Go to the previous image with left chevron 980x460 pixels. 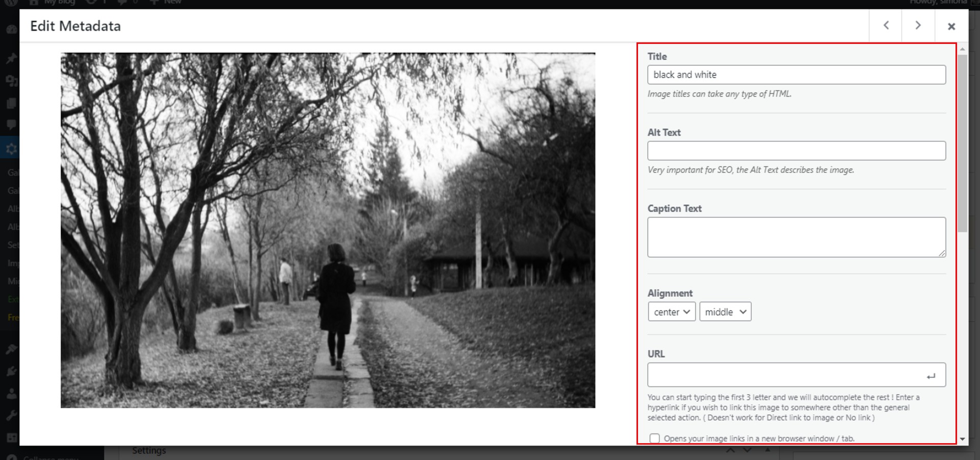click(x=886, y=26)
